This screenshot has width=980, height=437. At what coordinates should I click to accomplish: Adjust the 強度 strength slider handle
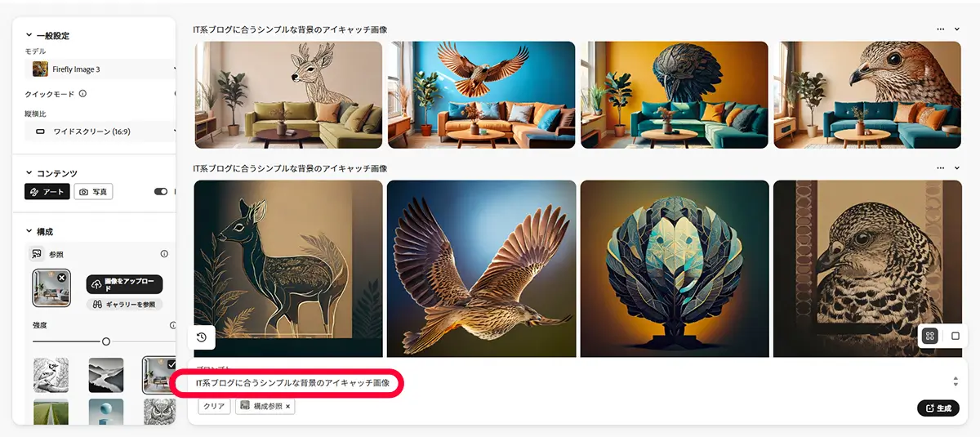click(105, 341)
